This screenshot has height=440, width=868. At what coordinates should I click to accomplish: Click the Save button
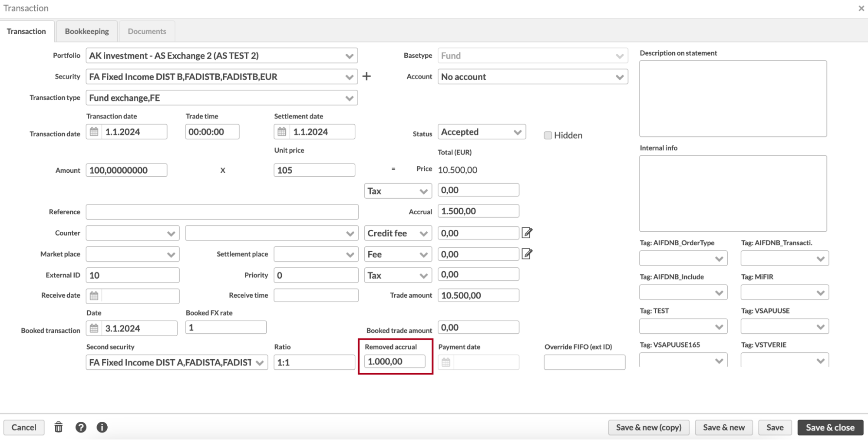(x=775, y=427)
